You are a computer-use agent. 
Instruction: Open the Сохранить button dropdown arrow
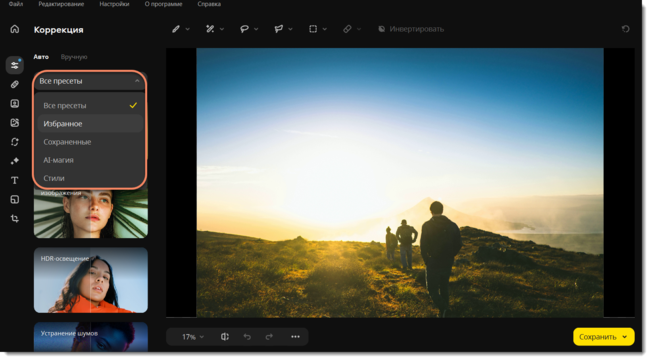625,337
